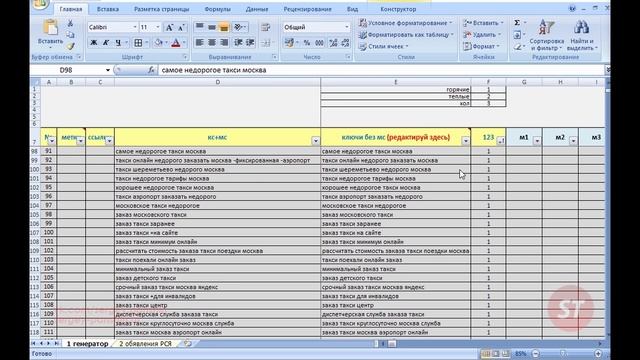Toggle wrap text icon
This screenshot has height=360, width=640.
265,27
